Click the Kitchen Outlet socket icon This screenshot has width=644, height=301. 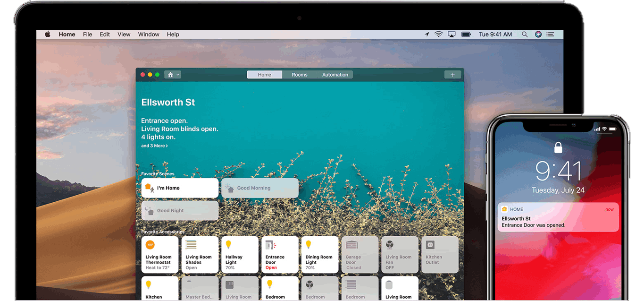(x=430, y=245)
